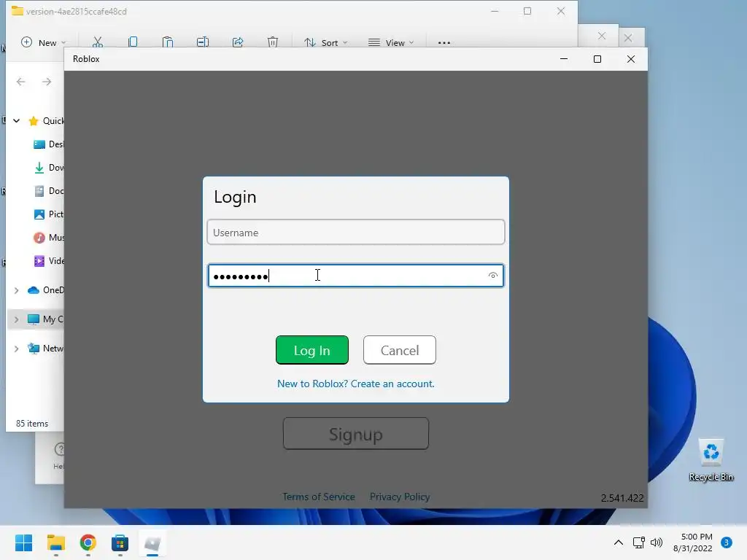The width and height of the screenshot is (747, 560).
Task: Open the See more ellipsis menu
Action: coord(444,43)
